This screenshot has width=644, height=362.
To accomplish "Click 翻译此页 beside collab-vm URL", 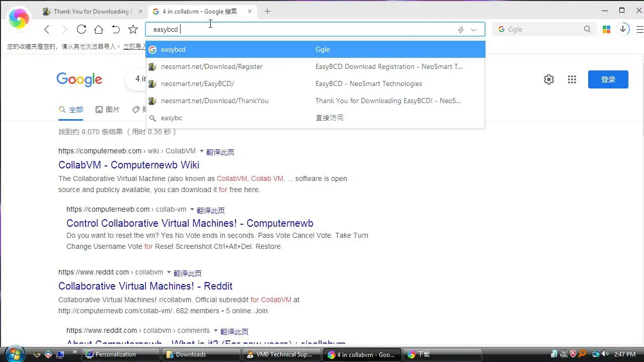I will [x=211, y=210].
